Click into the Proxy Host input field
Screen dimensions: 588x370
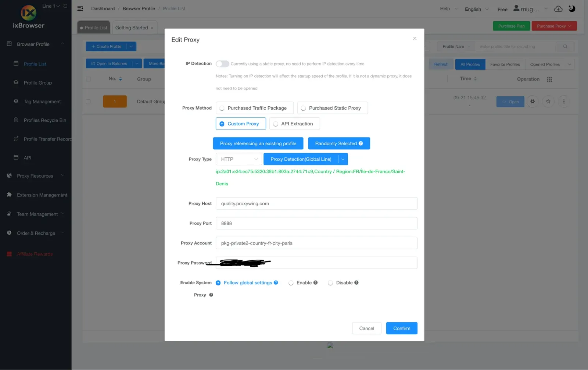[316, 203]
